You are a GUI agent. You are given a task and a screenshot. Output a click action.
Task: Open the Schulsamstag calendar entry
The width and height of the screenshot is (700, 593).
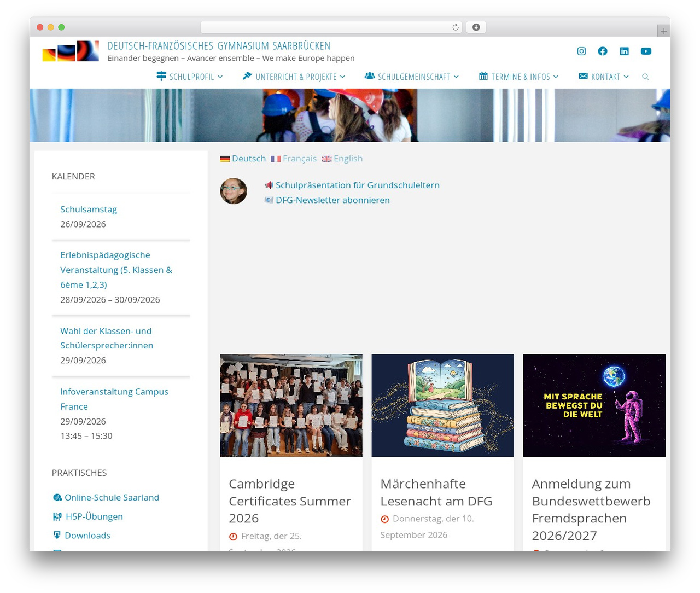click(x=89, y=209)
